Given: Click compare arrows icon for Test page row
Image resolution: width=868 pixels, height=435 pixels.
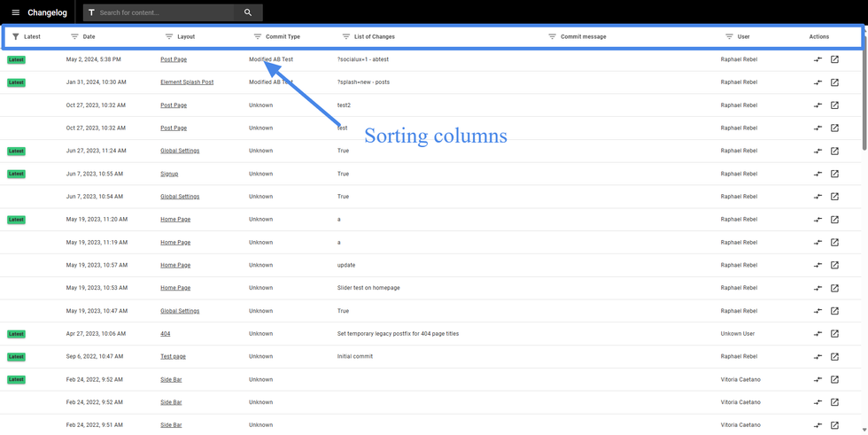Looking at the screenshot, I should pos(818,357).
